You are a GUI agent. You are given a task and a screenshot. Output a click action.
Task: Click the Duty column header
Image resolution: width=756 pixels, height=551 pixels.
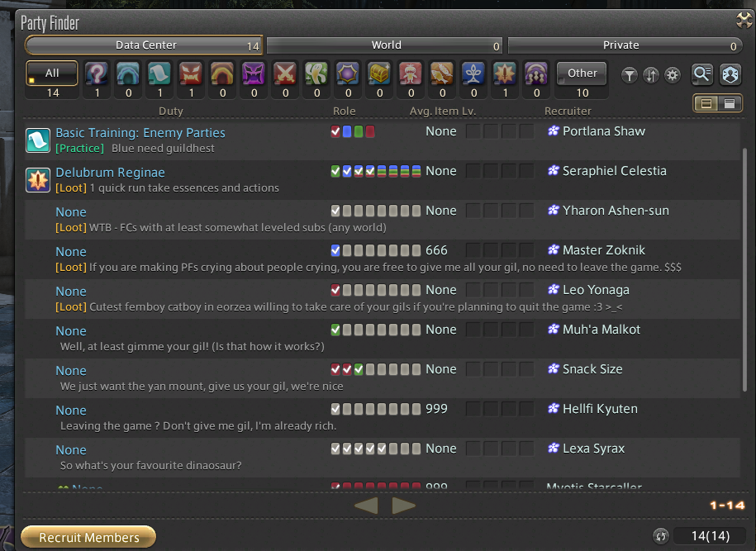[171, 111]
